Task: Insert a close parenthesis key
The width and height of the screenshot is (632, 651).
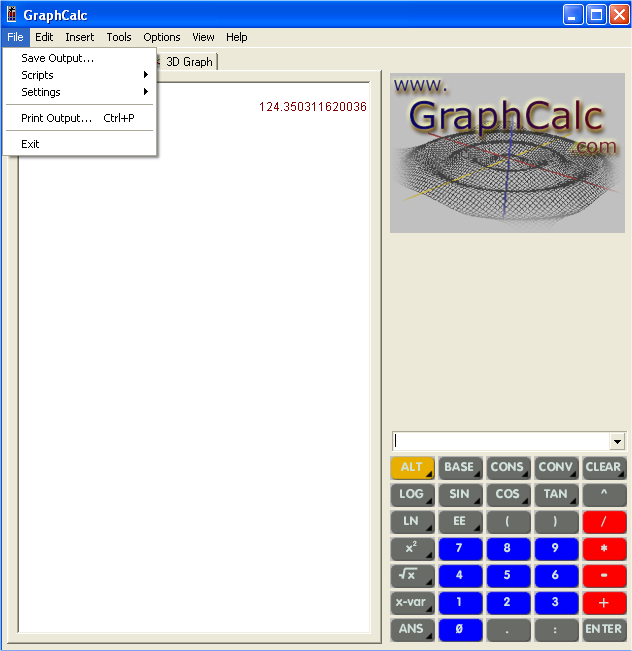Action: pyautogui.click(x=556, y=522)
